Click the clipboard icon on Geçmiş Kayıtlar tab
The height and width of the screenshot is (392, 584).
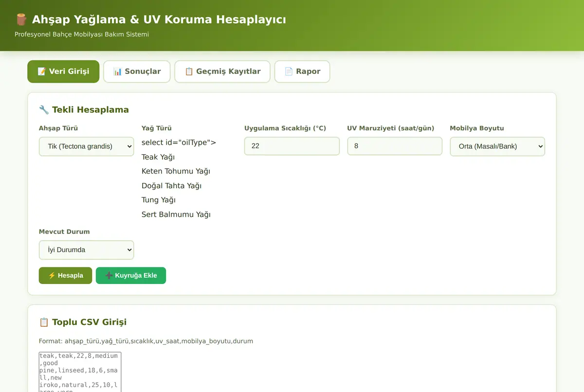(x=189, y=71)
